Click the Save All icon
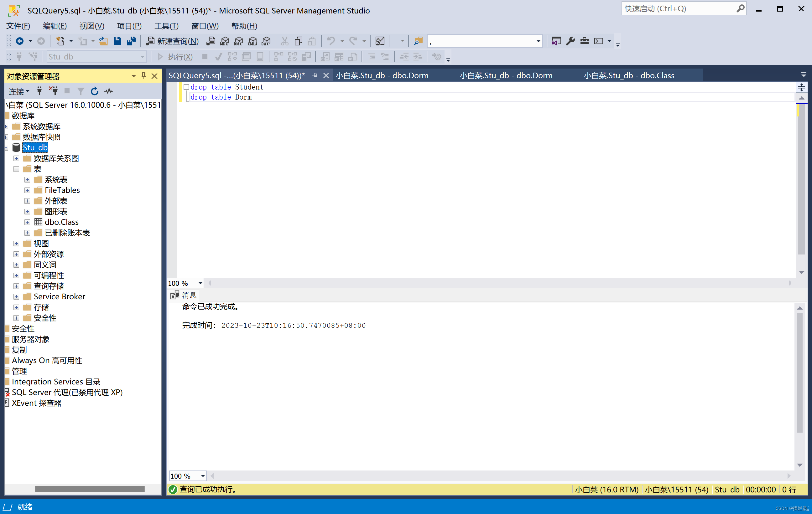Viewport: 812px width, 514px height. pyautogui.click(x=131, y=41)
